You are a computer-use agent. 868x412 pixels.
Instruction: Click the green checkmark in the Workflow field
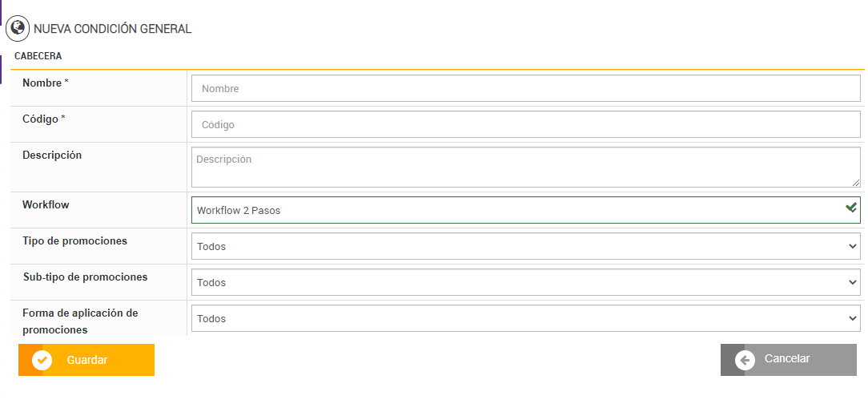point(850,208)
